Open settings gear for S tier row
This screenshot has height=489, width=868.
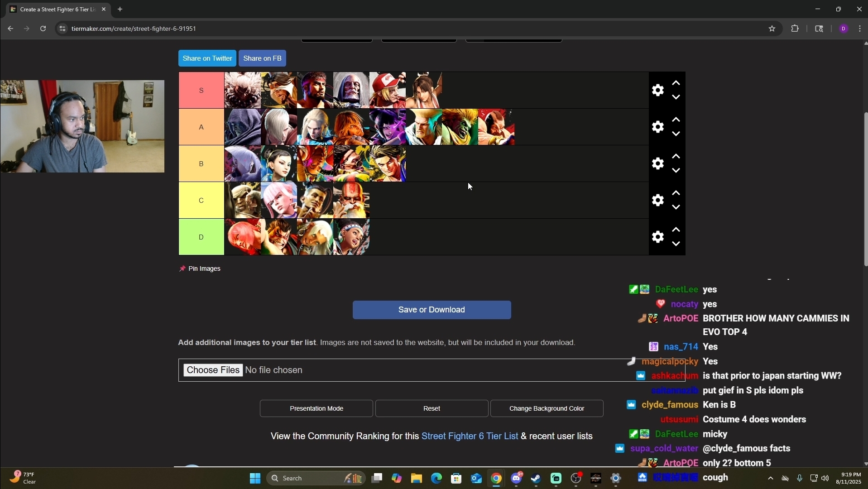click(x=658, y=90)
